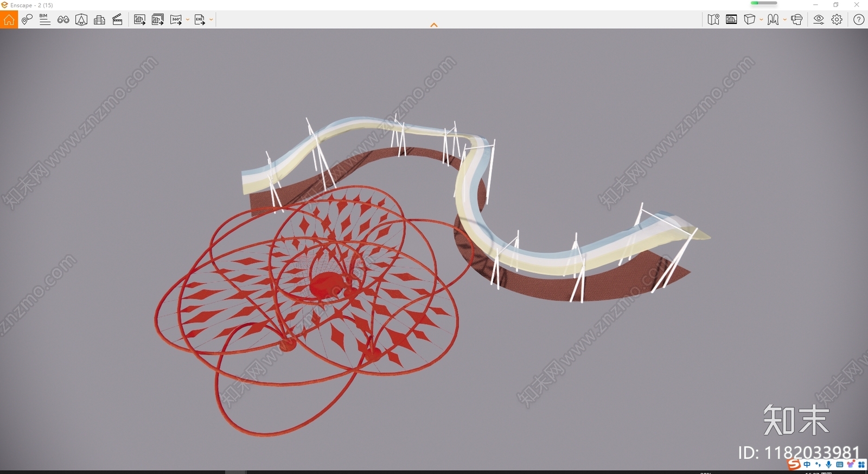Export standalone EXE file
Screen dimensions: 868x474
[x=200, y=20]
